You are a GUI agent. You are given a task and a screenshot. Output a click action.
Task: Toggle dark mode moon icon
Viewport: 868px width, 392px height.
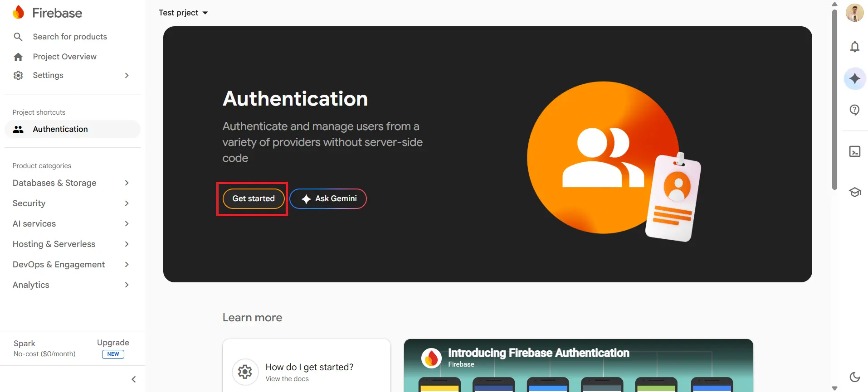(855, 377)
